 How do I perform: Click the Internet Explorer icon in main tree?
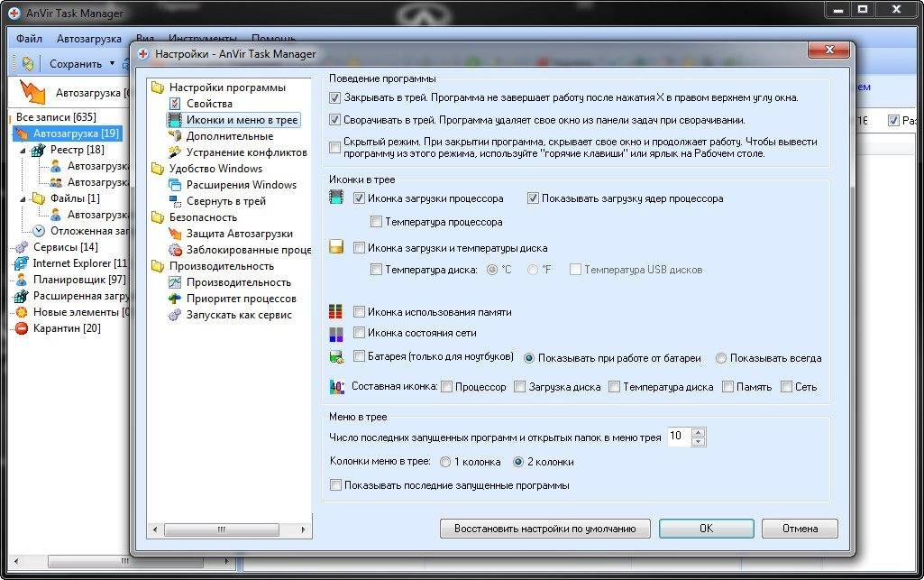(x=22, y=263)
